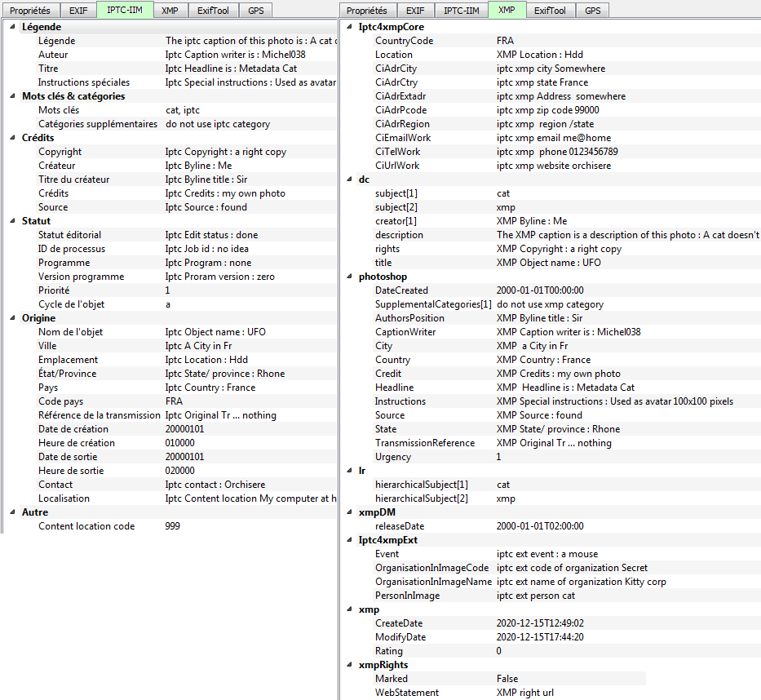Select the DateCreated row label
Image resolution: width=761 pixels, height=700 pixels.
point(401,290)
